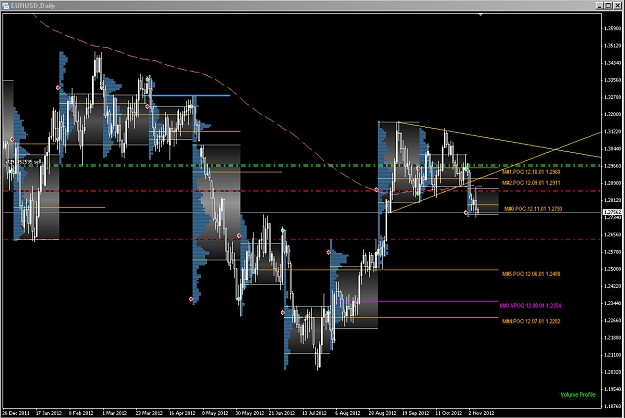625x418 pixels.
Task: Click the green Volume Profile indicator label
Action: (x=578, y=395)
